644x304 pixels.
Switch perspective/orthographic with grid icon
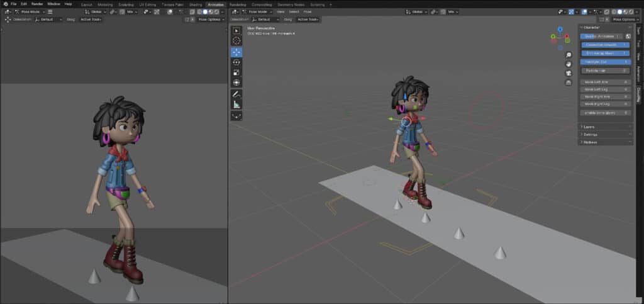pyautogui.click(x=569, y=82)
